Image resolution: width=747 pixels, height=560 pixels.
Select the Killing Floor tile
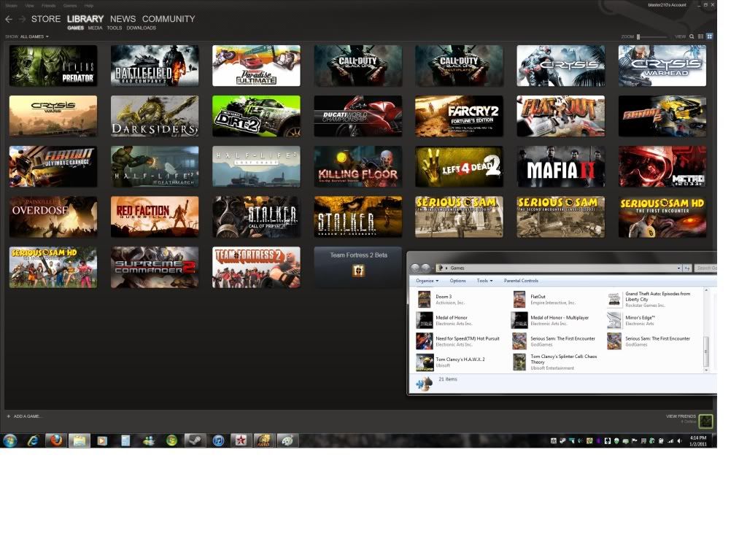pos(357,167)
